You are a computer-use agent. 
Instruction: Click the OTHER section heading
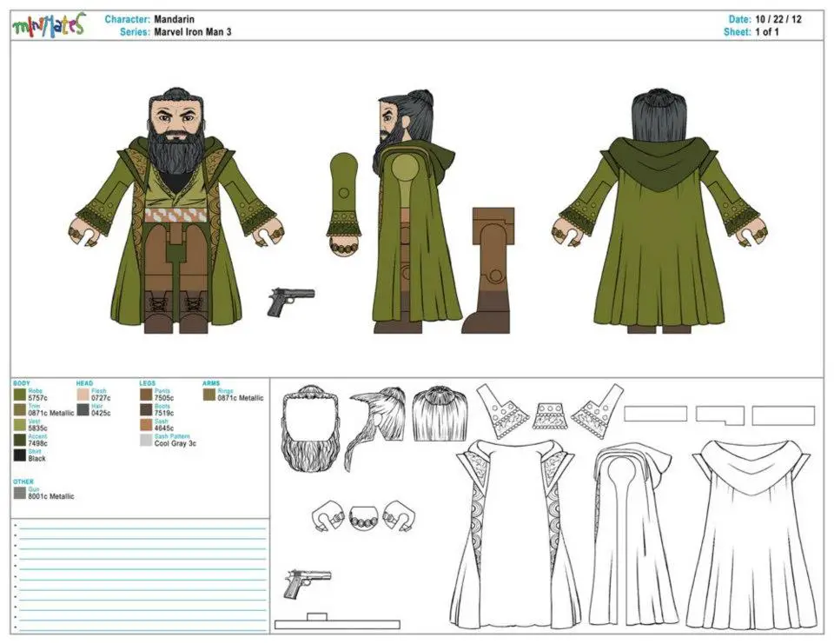[x=23, y=481]
